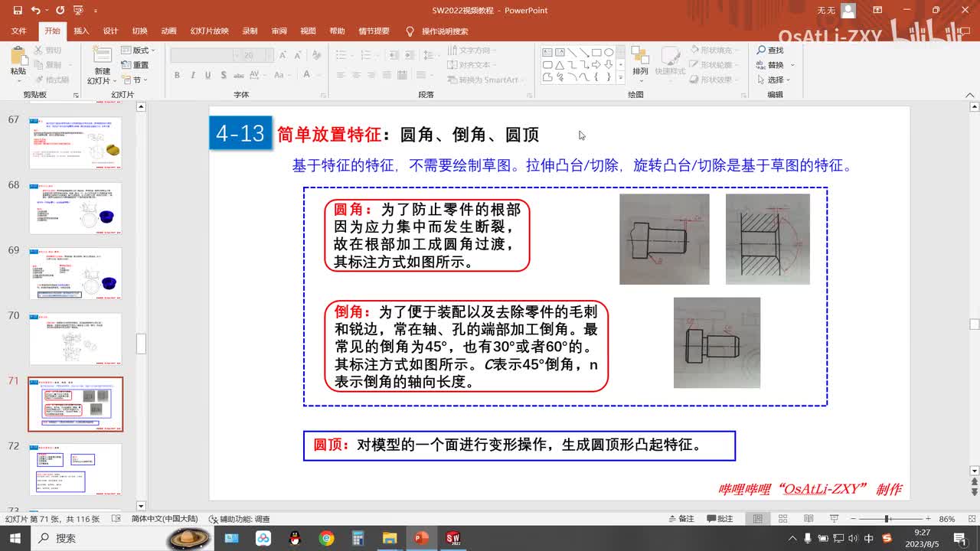
Task: Click the Undo arrow in title bar
Action: (36, 11)
